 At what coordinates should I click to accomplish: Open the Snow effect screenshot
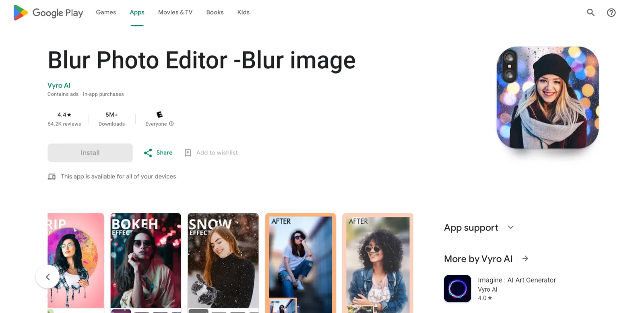223,263
